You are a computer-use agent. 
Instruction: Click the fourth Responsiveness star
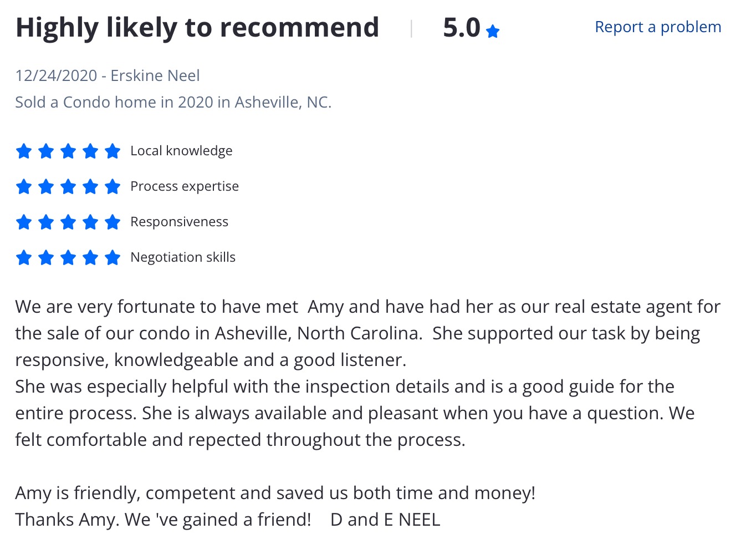click(90, 222)
